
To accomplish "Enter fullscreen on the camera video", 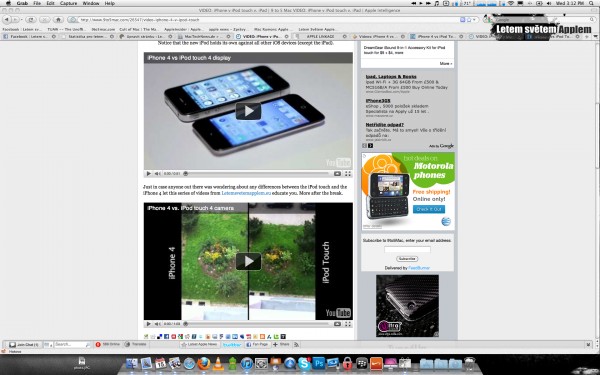I will point(348,324).
